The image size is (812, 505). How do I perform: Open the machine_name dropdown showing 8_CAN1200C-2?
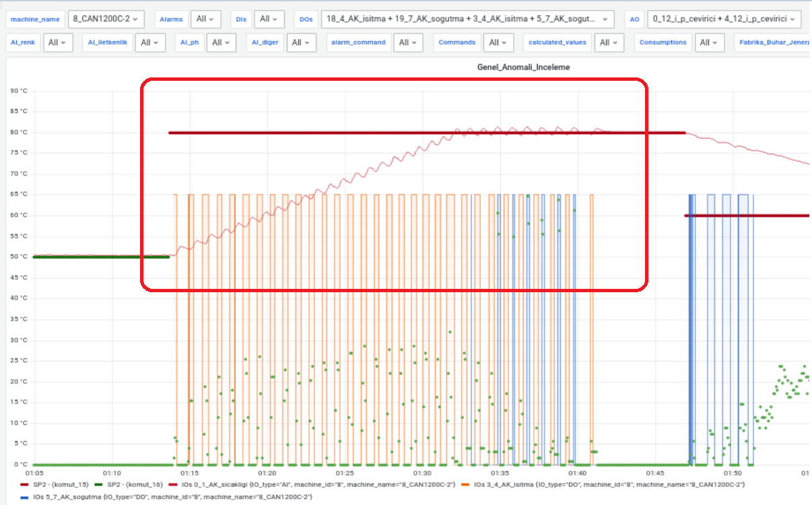(106, 20)
